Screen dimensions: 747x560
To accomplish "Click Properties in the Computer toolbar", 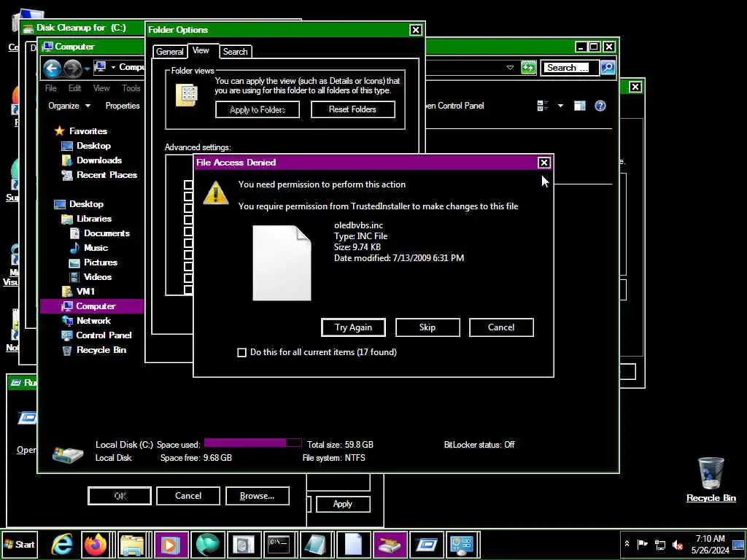I will (x=123, y=106).
